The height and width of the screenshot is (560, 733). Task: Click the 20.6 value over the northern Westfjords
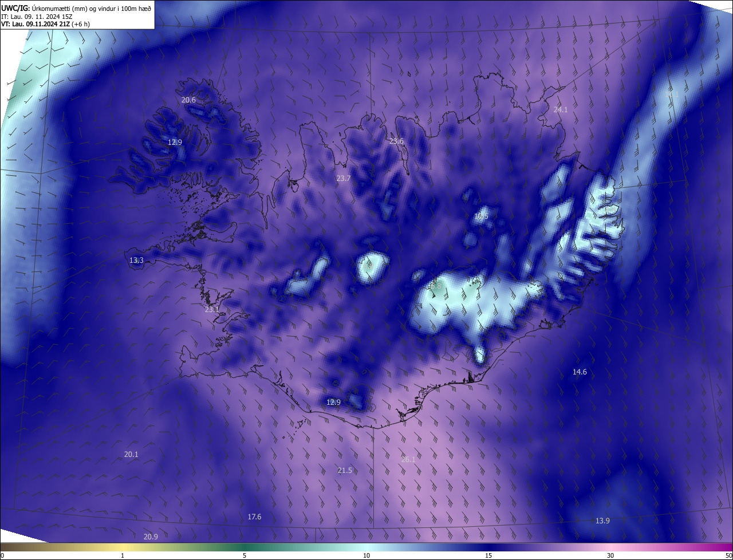(x=189, y=100)
